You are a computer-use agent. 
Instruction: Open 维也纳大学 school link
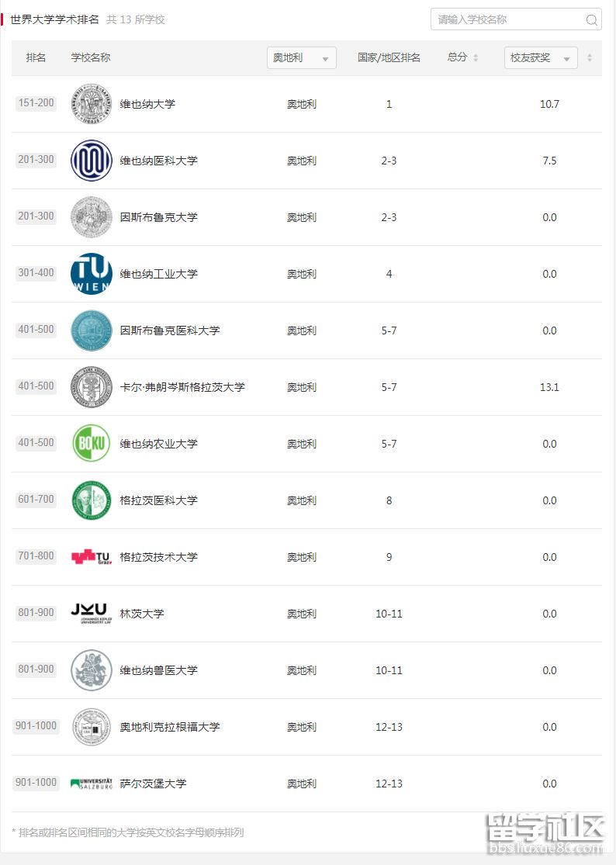147,104
